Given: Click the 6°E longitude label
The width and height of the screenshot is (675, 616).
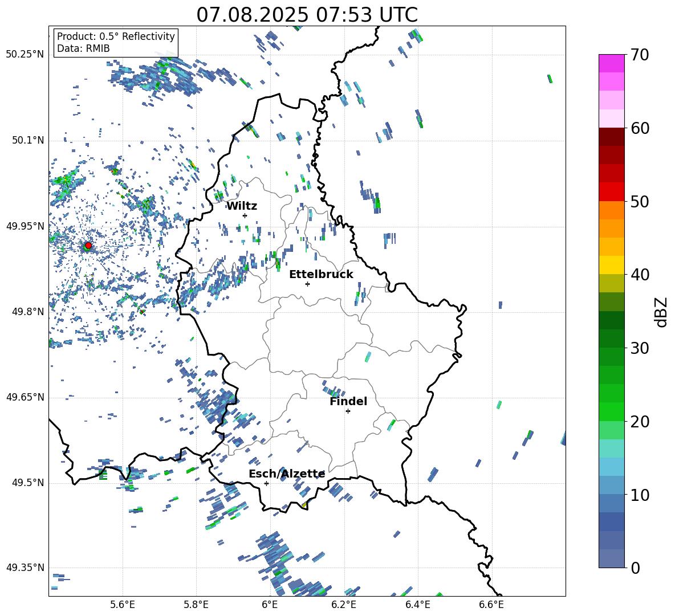Looking at the screenshot, I should (270, 605).
